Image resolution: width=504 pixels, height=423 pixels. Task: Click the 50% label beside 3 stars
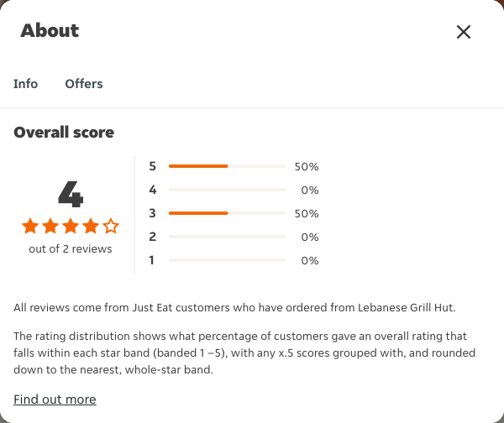[x=307, y=213]
